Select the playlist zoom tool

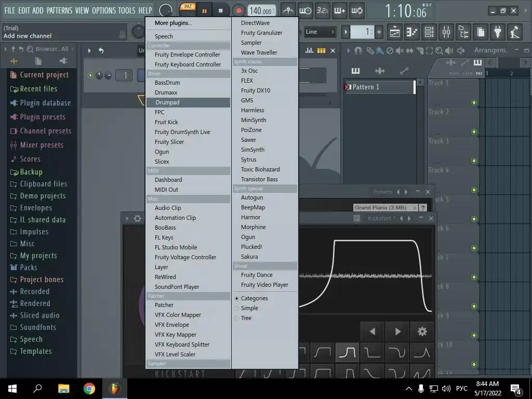coord(439,50)
